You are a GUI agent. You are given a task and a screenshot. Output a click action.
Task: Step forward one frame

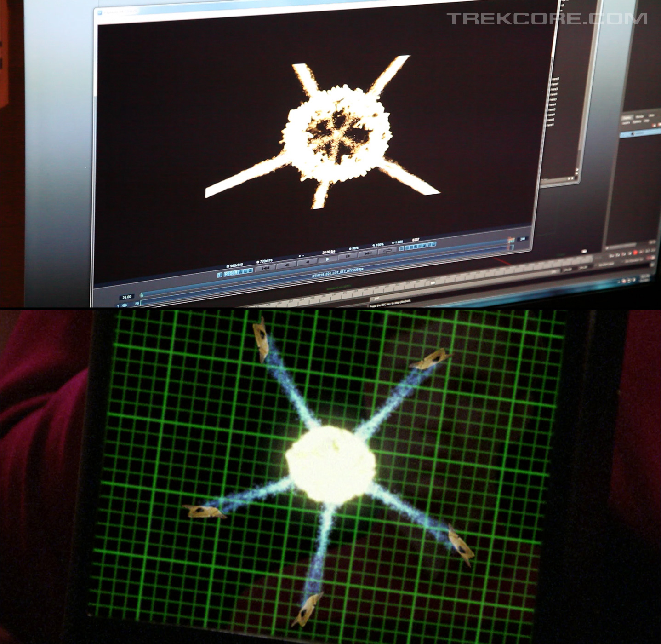click(348, 256)
